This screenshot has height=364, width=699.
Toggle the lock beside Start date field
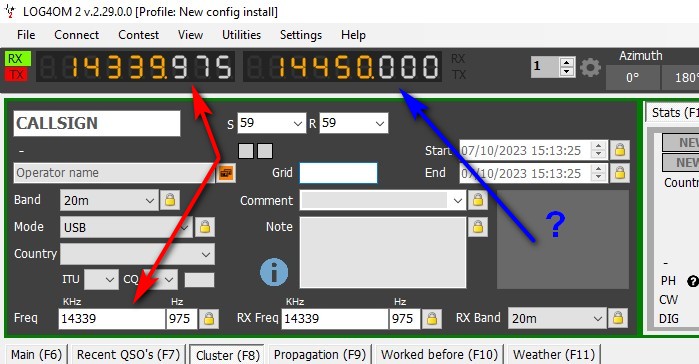tap(620, 150)
